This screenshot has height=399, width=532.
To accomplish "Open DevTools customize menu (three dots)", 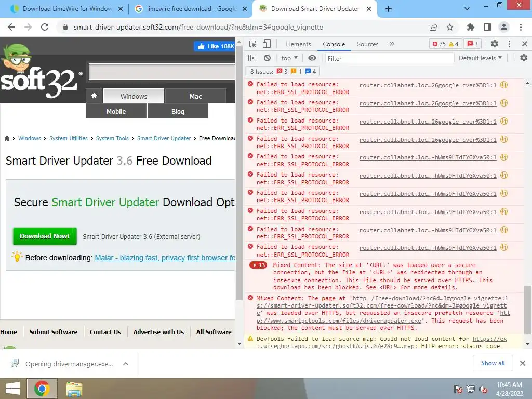I will [x=509, y=44].
